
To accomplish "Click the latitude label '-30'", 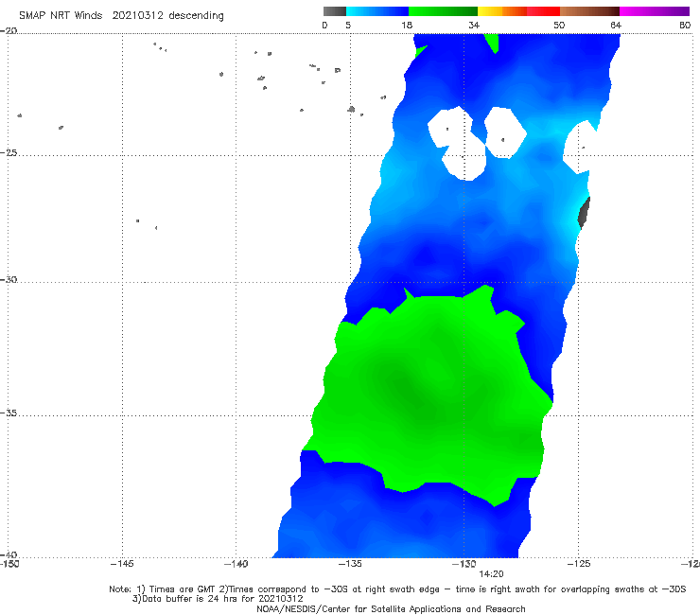I will pyautogui.click(x=9, y=279).
